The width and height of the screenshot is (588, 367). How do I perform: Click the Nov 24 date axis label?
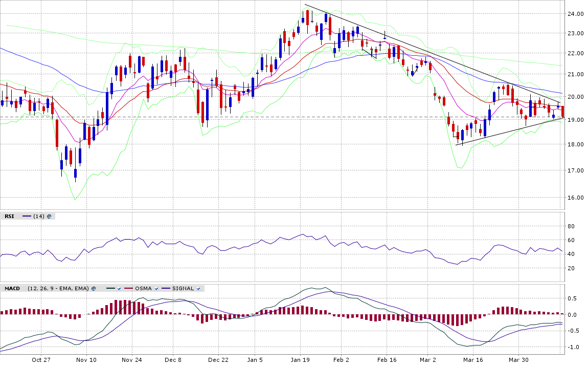(132, 360)
